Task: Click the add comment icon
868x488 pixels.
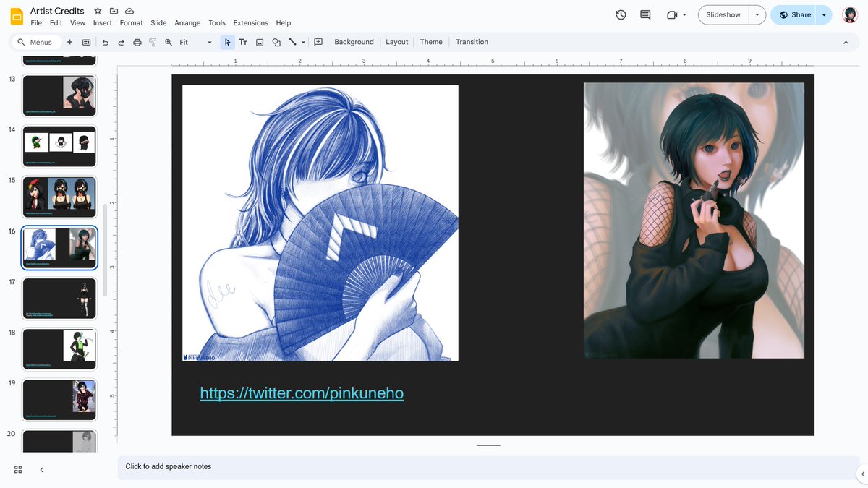Action: point(318,42)
